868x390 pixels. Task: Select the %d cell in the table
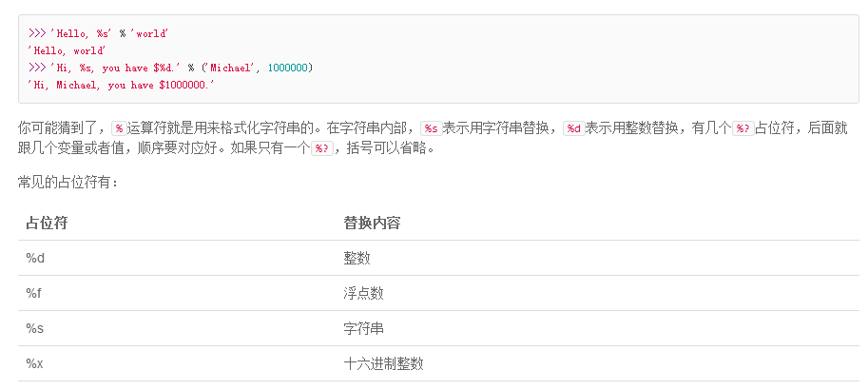tap(35, 258)
